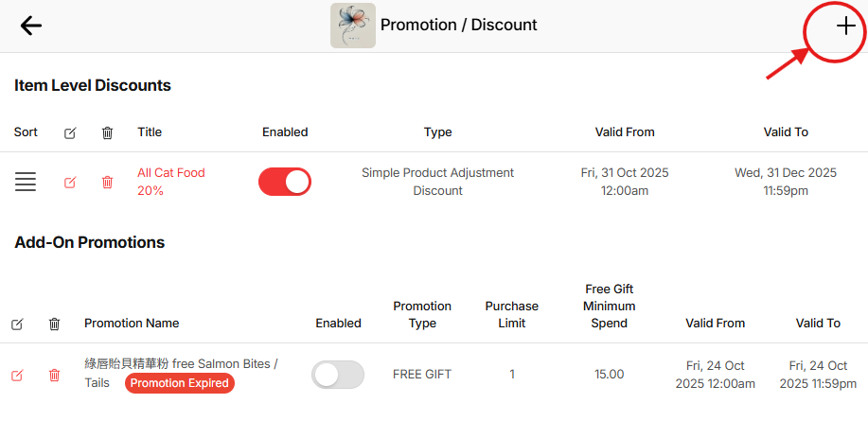Delete the All Cat Food 20% discount

point(107,182)
